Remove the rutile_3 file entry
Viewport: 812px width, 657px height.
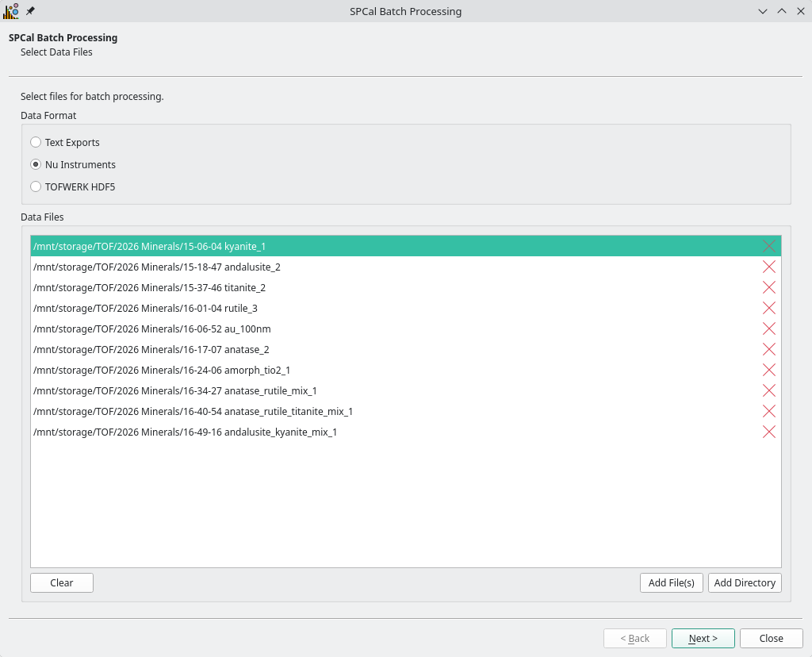[x=769, y=309]
